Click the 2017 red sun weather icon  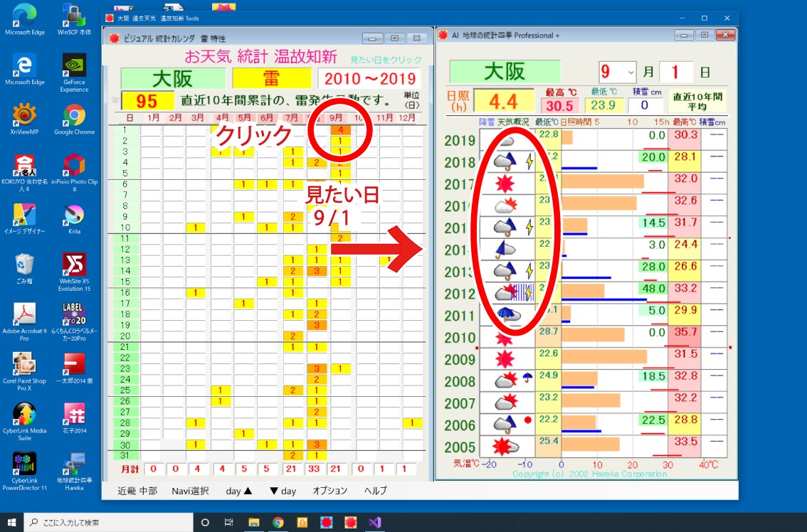tap(505, 182)
